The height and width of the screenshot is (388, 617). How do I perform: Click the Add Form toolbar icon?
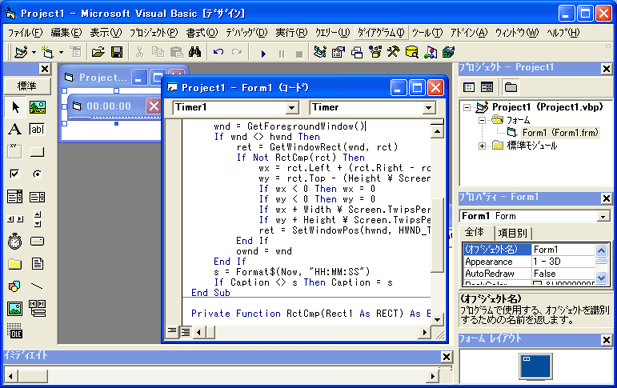pos(48,52)
